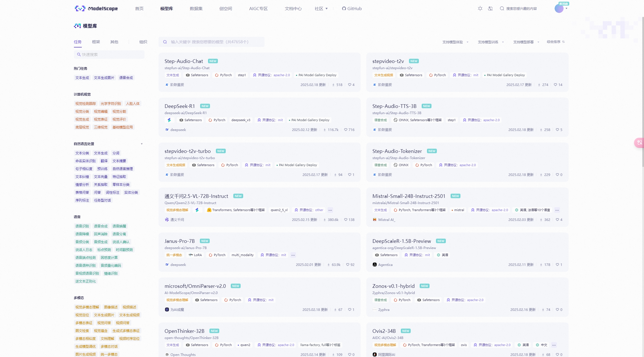Open the 支持模型训练 filter dropdown

491,42
